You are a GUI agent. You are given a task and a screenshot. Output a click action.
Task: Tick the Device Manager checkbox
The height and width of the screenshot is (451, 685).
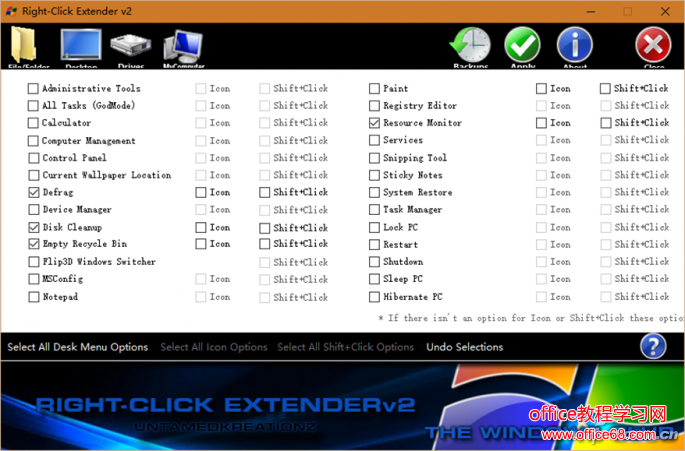click(x=34, y=210)
